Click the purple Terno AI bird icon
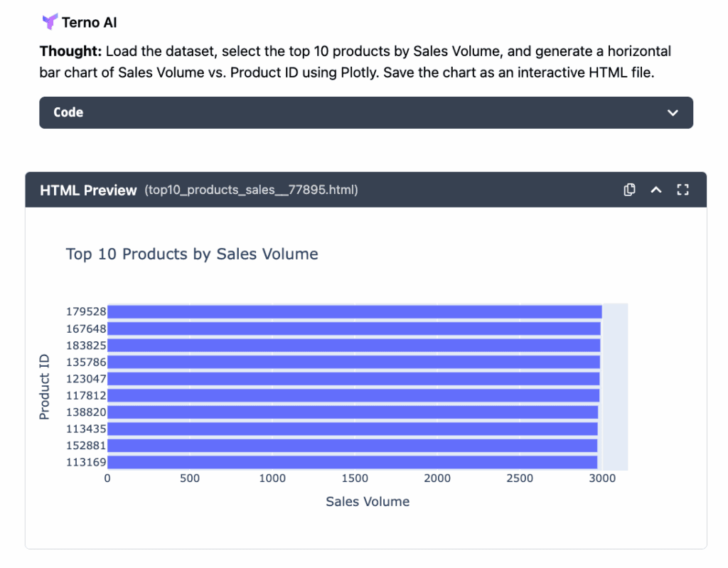 50,21
